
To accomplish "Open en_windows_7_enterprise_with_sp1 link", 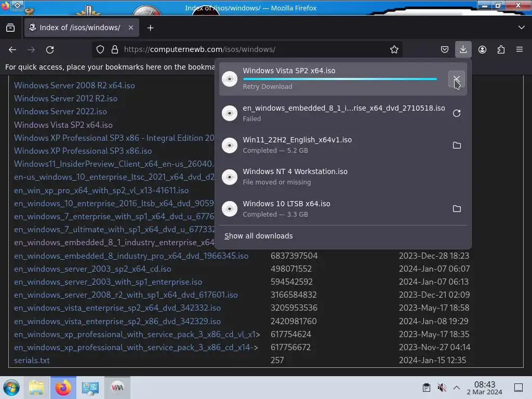I will pyautogui.click(x=114, y=217).
